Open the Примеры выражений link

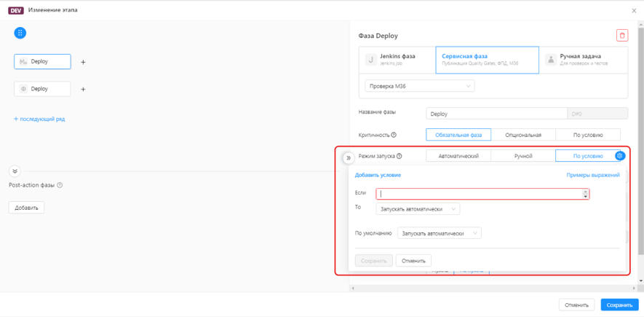593,175
